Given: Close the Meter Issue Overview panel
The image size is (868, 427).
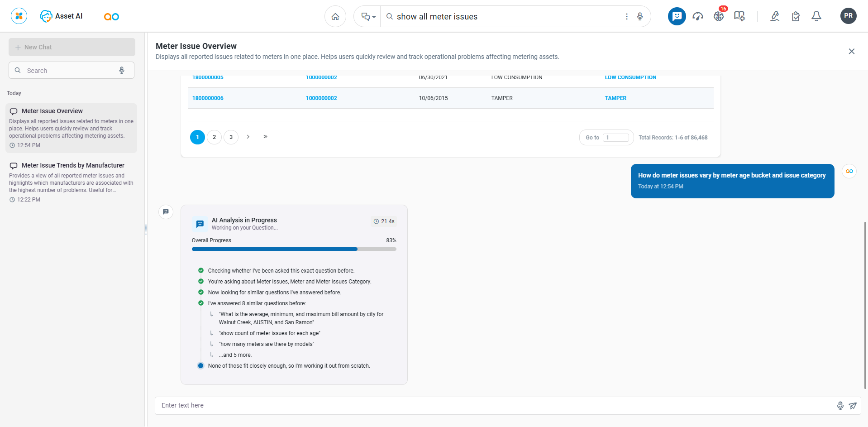Looking at the screenshot, I should [852, 51].
